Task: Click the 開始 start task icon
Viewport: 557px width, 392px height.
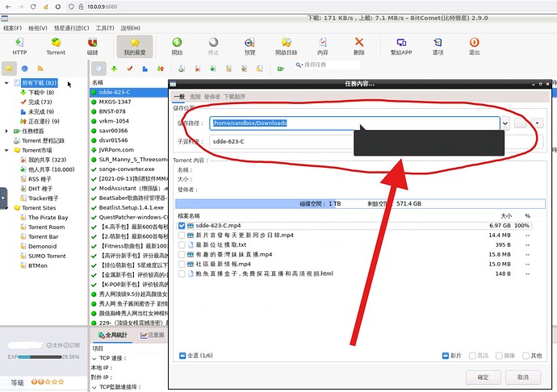Action: point(177,45)
